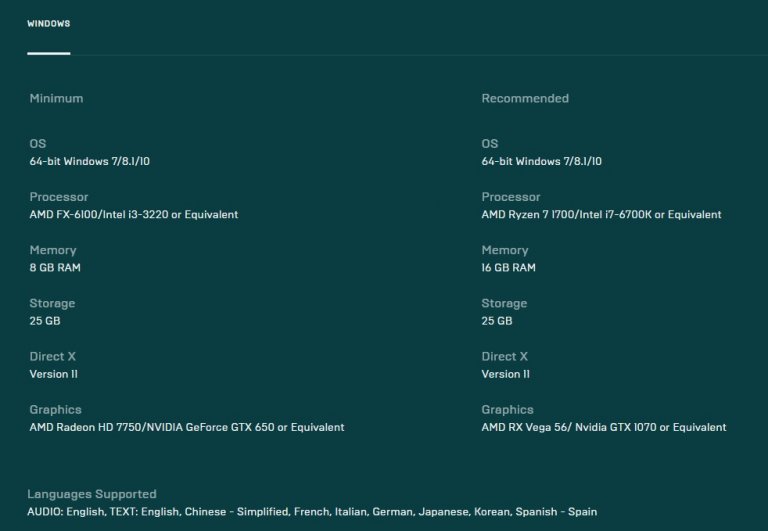
Task: Click the Recommended column heading
Action: [524, 99]
